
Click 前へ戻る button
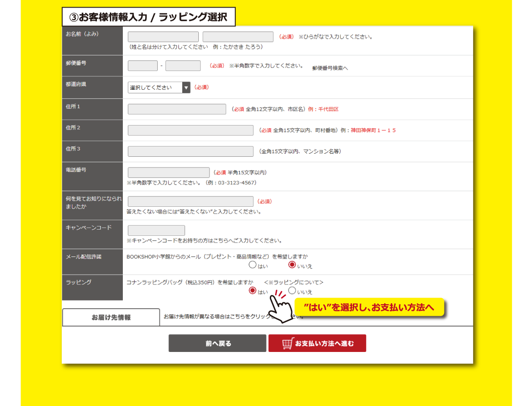point(217,343)
